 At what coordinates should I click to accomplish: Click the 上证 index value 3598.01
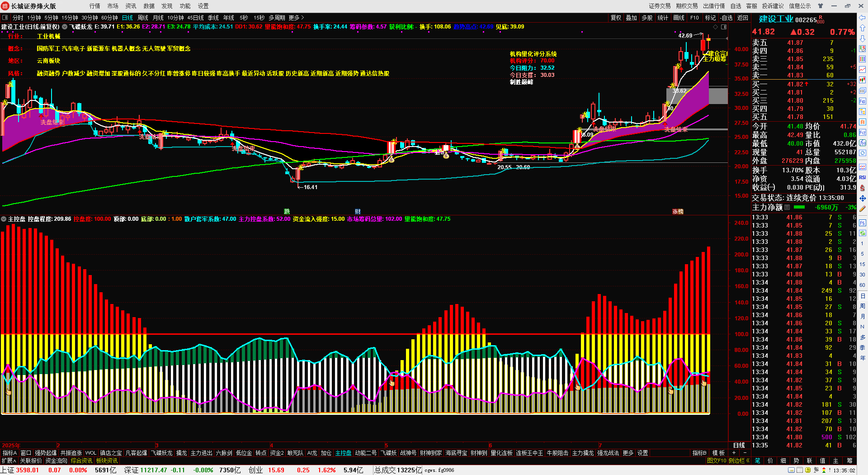[x=28, y=470]
